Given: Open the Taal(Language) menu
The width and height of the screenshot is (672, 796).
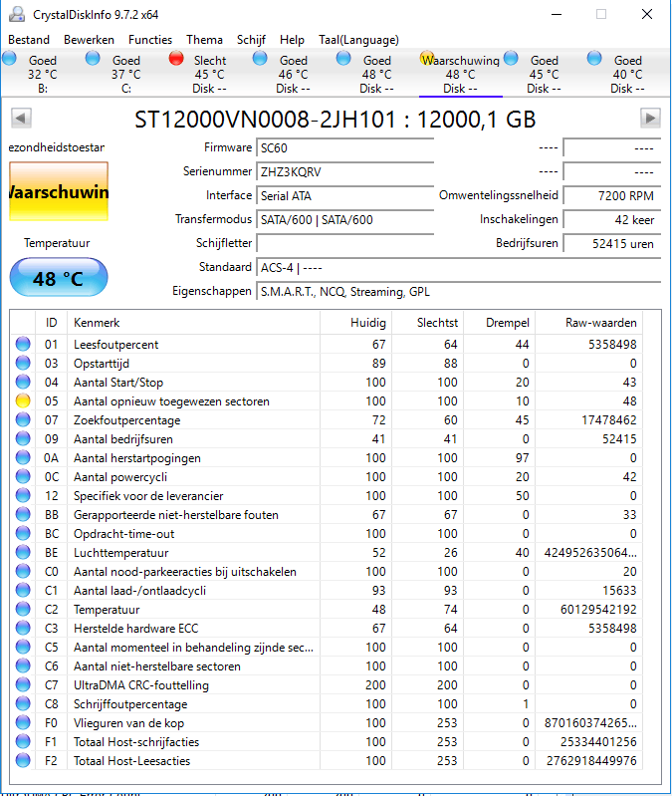Looking at the screenshot, I should [358, 40].
